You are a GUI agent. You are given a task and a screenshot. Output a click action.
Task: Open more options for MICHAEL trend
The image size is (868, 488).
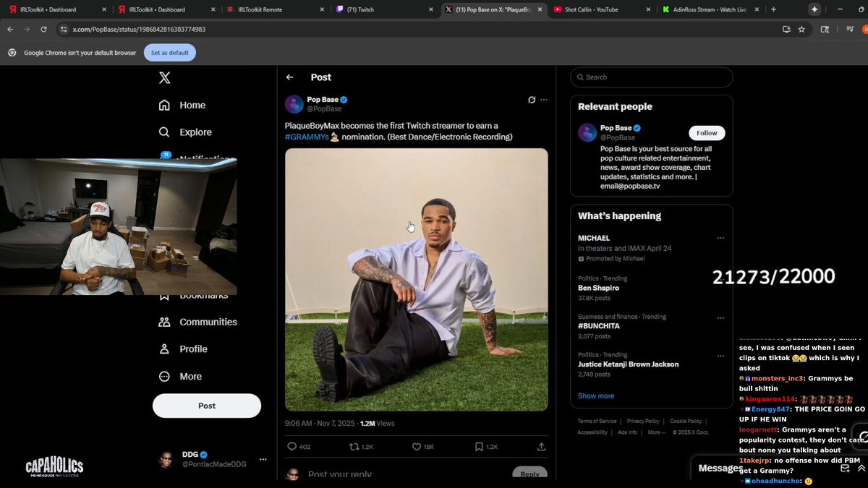720,238
